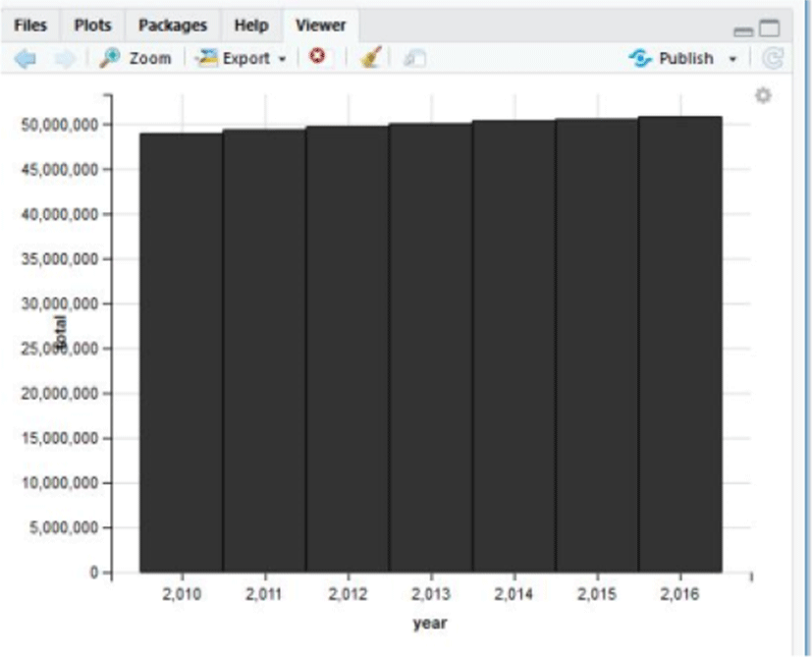Viewport: 812px width, 657px height.
Task: Switch to the Files tab
Action: pos(30,25)
